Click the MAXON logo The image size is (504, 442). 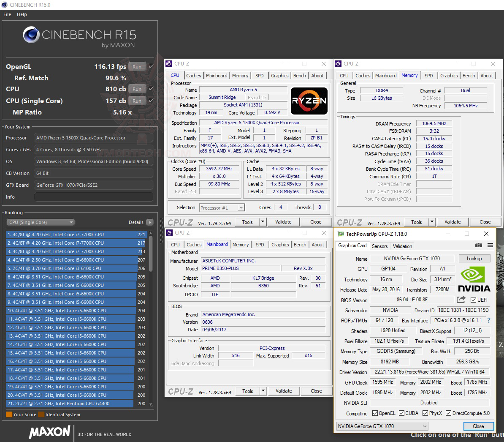49,432
